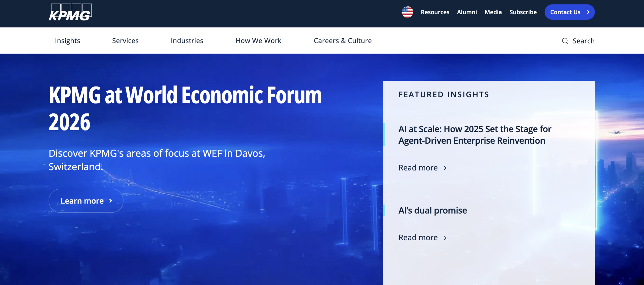Click chevron beside second Read more
The width and height of the screenshot is (644, 285).
click(x=445, y=238)
